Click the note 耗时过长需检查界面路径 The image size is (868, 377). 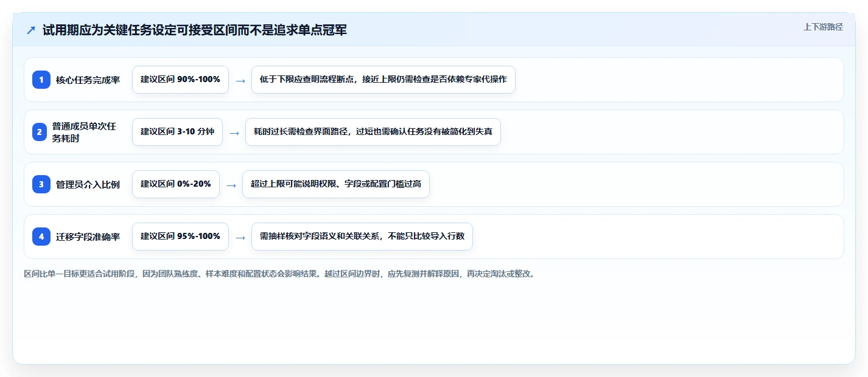[373, 132]
